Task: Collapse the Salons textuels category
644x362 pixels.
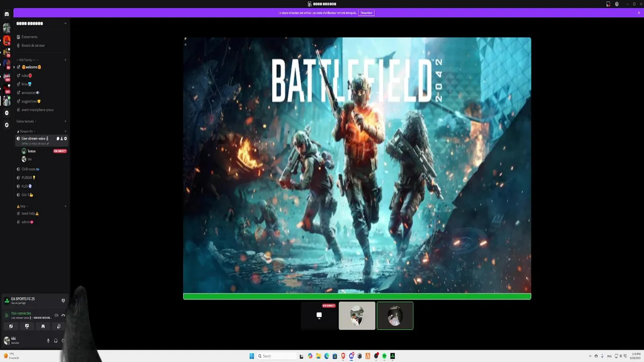Action: (26, 121)
